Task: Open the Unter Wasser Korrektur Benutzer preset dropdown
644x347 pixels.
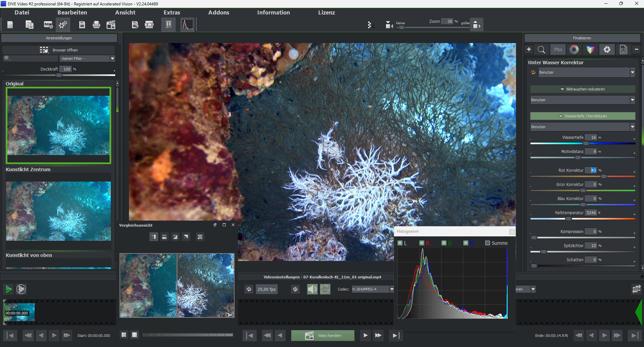Action: [587, 72]
